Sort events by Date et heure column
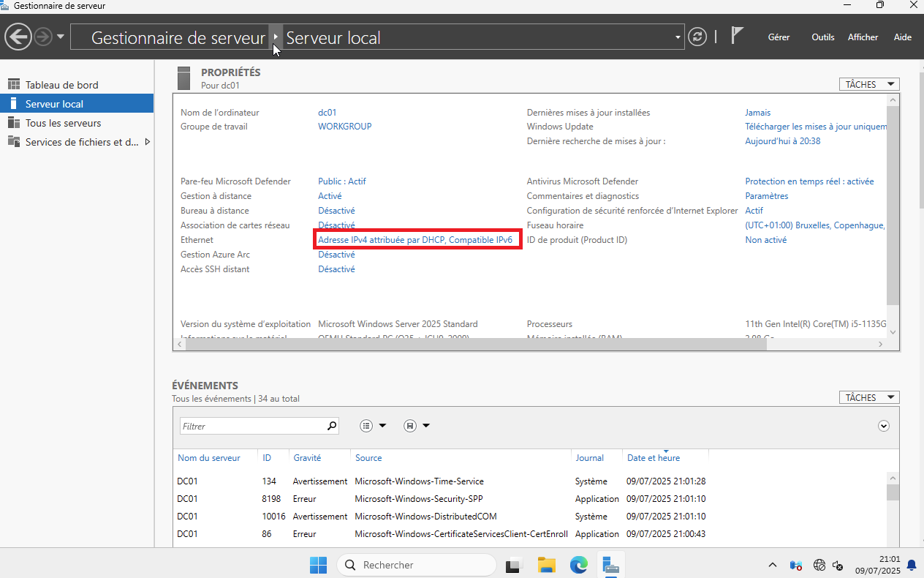Viewport: 924px width, 578px height. (654, 458)
